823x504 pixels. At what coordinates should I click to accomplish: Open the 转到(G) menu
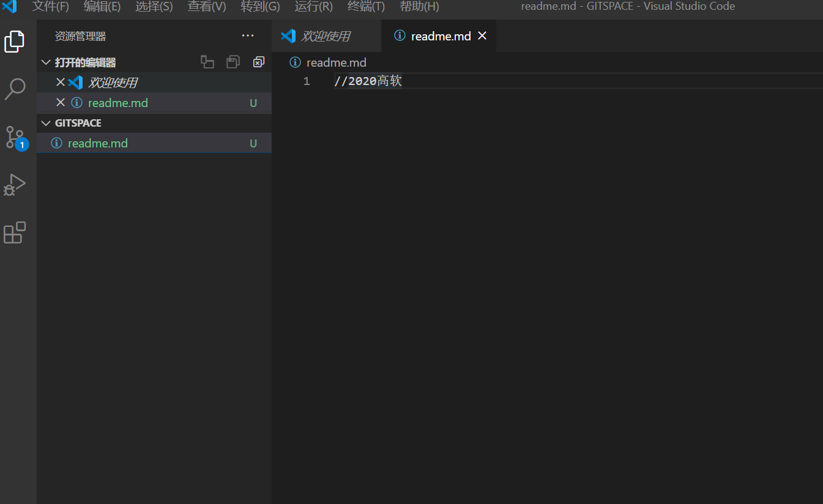point(261,7)
